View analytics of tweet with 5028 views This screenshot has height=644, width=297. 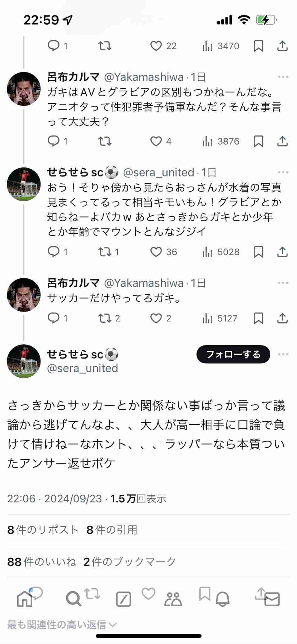221,252
